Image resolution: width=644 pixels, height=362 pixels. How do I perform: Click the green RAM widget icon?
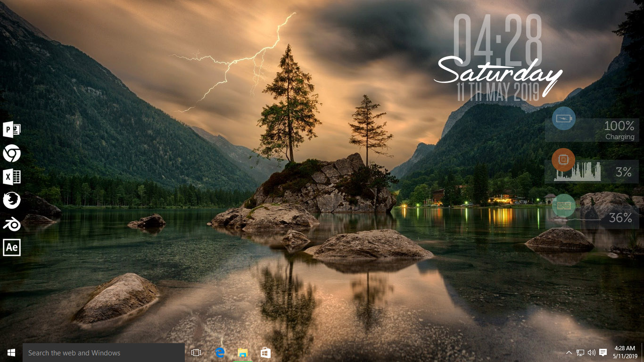tap(563, 206)
